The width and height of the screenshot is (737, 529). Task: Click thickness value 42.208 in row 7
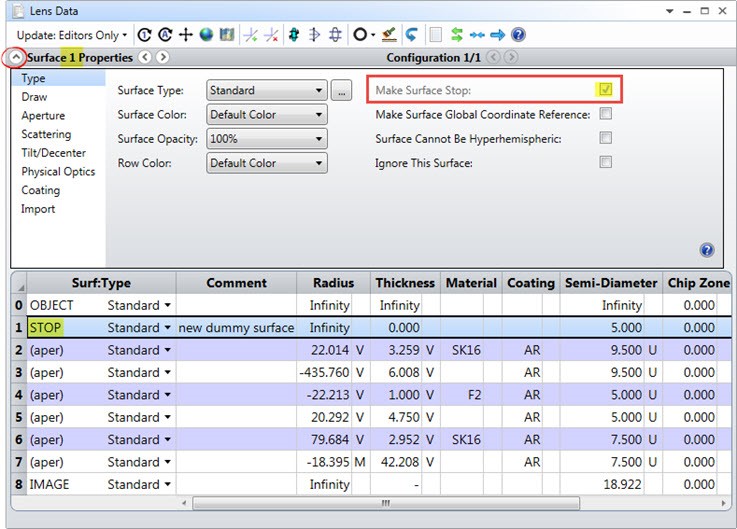click(x=400, y=462)
